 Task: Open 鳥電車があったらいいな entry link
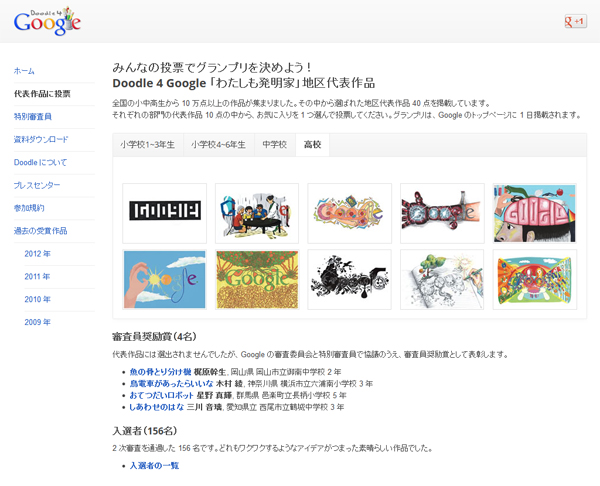tap(171, 383)
